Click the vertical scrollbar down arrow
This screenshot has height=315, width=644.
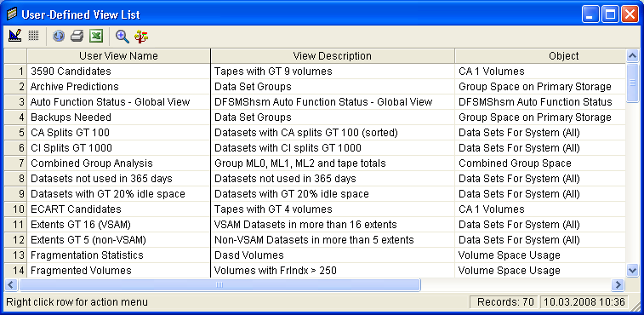click(x=632, y=270)
